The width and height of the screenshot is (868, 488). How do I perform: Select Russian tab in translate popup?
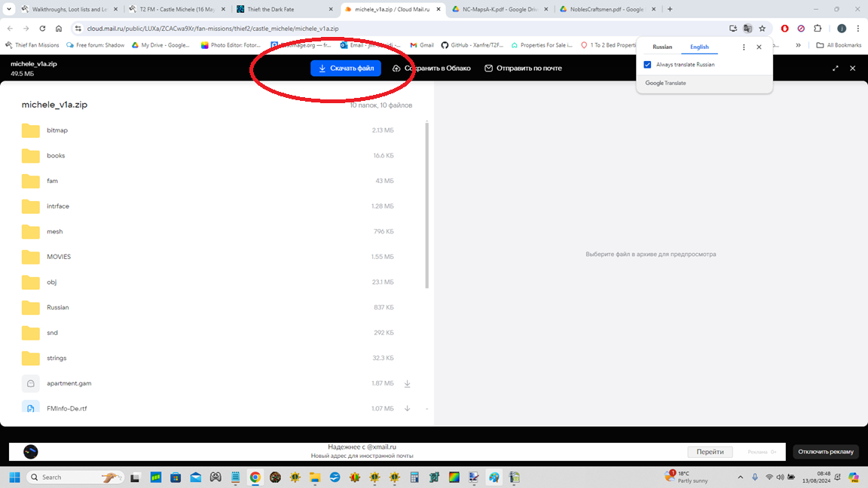662,47
